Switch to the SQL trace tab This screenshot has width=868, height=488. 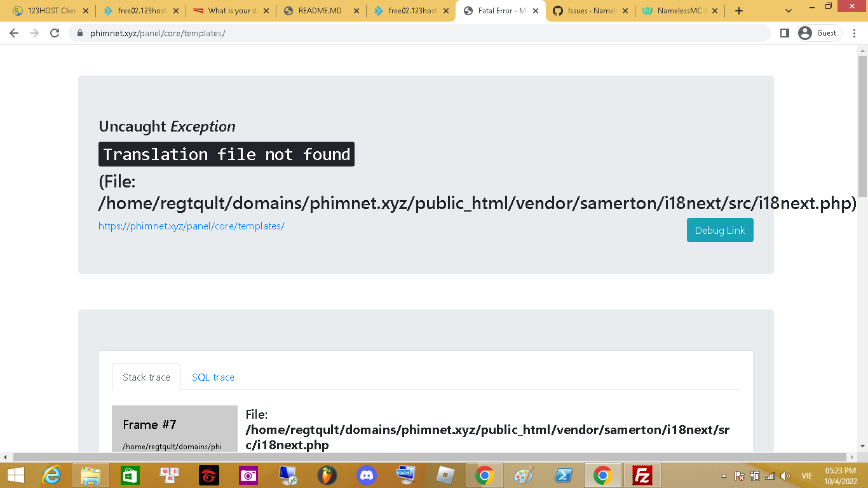[x=213, y=377]
